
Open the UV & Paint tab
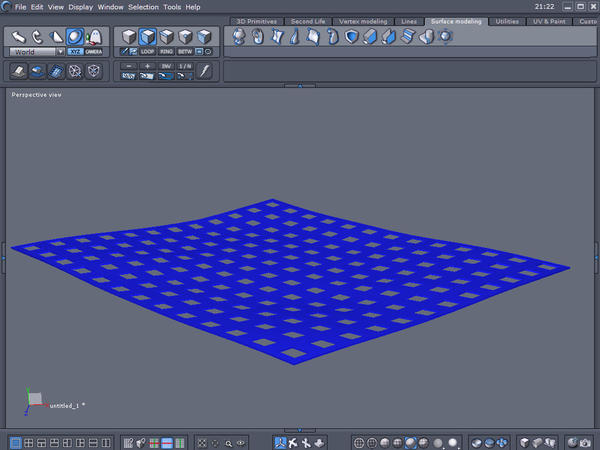click(x=545, y=20)
